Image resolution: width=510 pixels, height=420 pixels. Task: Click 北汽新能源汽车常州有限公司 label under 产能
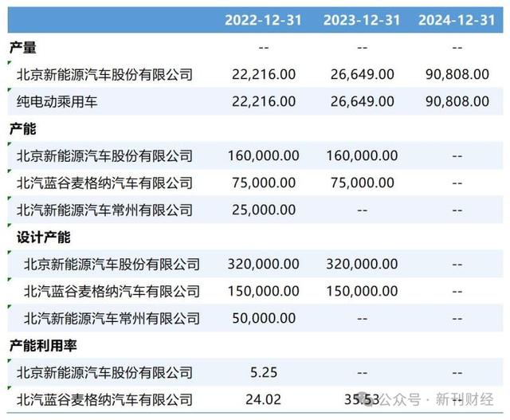point(104,210)
